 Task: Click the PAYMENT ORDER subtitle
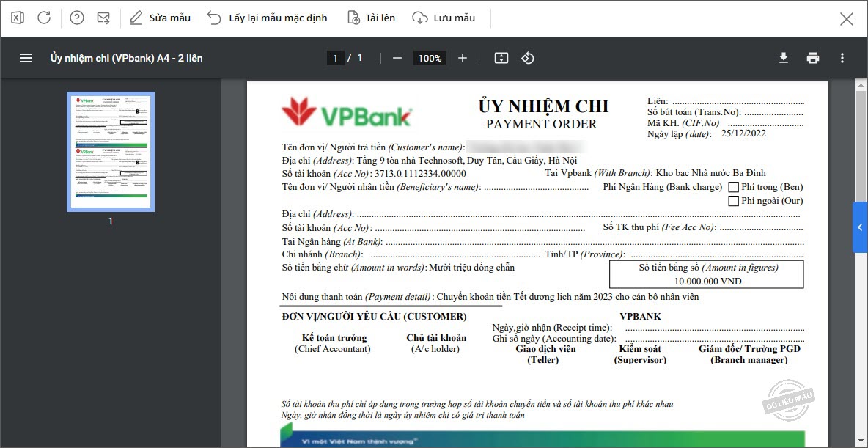pos(541,124)
